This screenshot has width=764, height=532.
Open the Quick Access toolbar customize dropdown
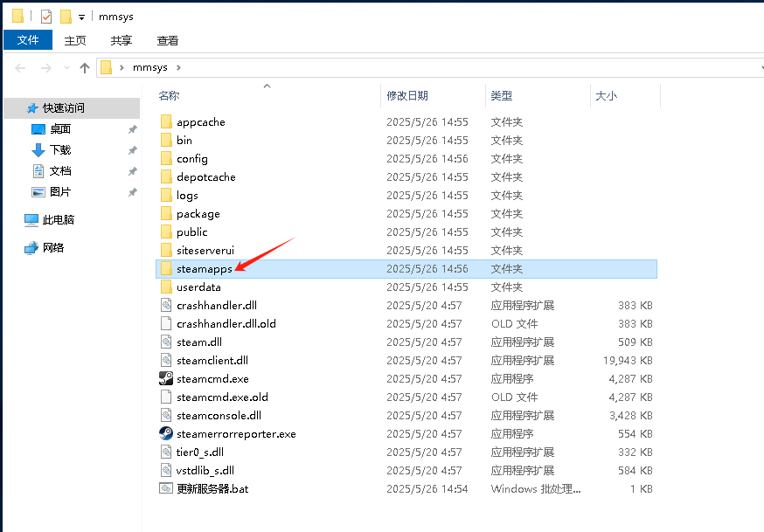pyautogui.click(x=81, y=17)
